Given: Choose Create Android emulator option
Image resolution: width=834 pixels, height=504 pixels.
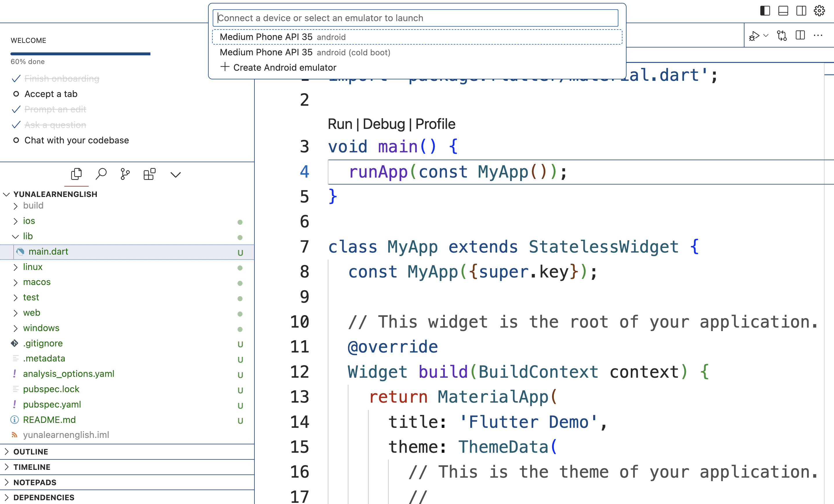Looking at the screenshot, I should [x=417, y=68].
